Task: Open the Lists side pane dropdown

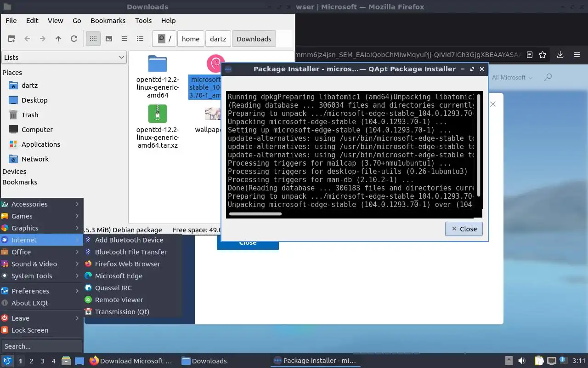Action: tap(64, 57)
